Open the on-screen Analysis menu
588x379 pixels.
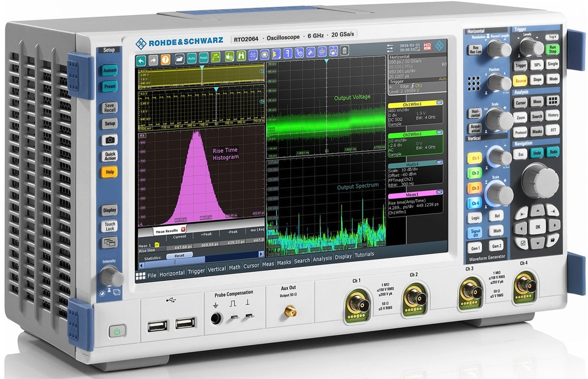tap(323, 258)
